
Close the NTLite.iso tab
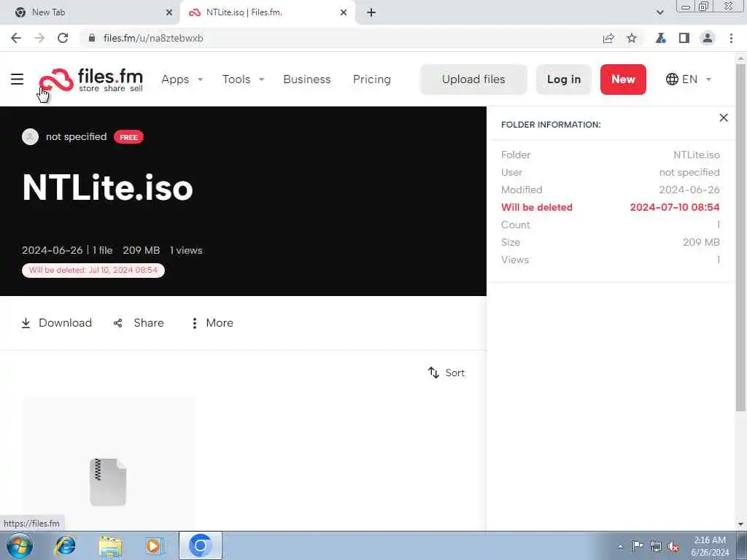tap(344, 12)
